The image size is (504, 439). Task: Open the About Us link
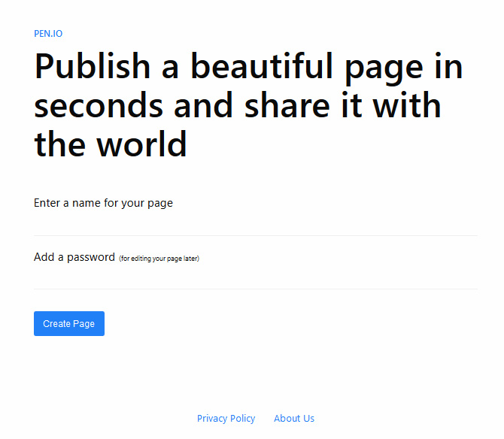pos(294,419)
